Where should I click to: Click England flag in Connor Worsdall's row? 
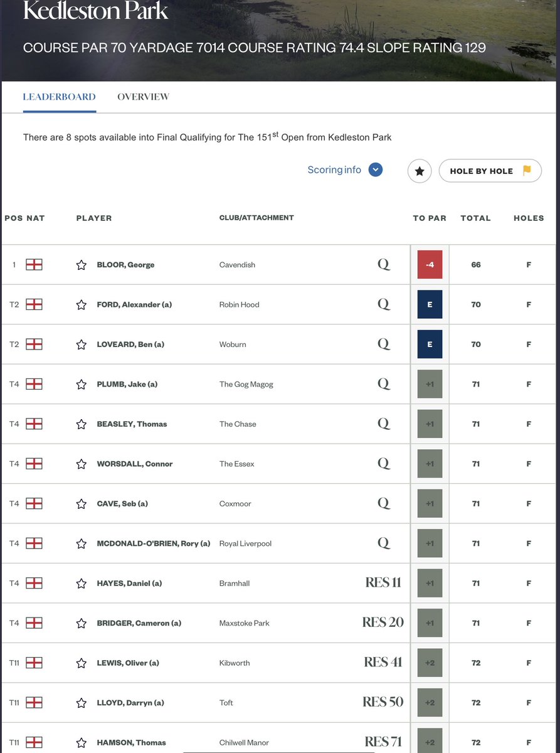pyautogui.click(x=34, y=464)
